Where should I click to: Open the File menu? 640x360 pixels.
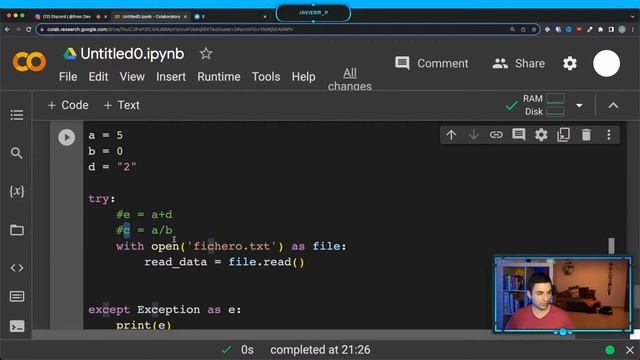point(68,77)
